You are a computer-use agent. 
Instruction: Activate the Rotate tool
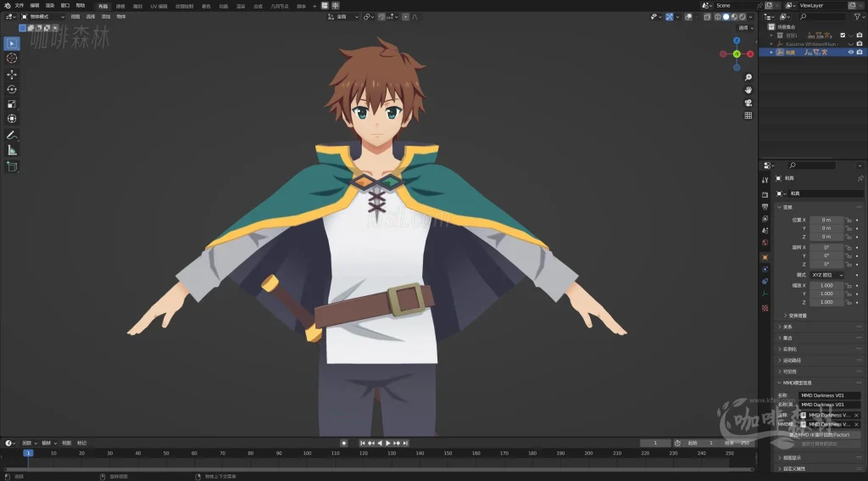pos(12,89)
